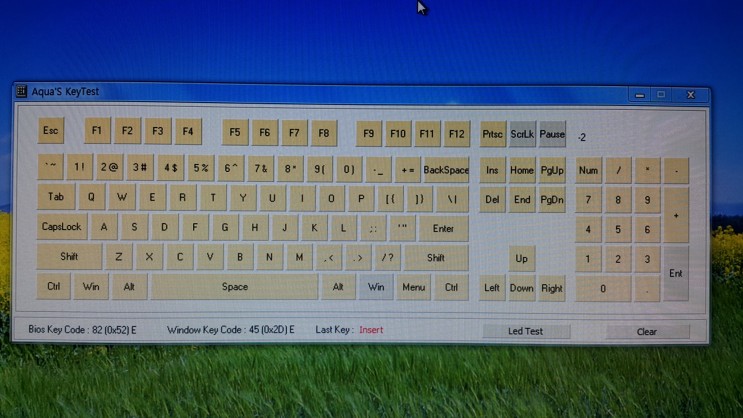The height and width of the screenshot is (418, 743).
Task: Click the right Ctrl key tile
Action: [x=452, y=287]
